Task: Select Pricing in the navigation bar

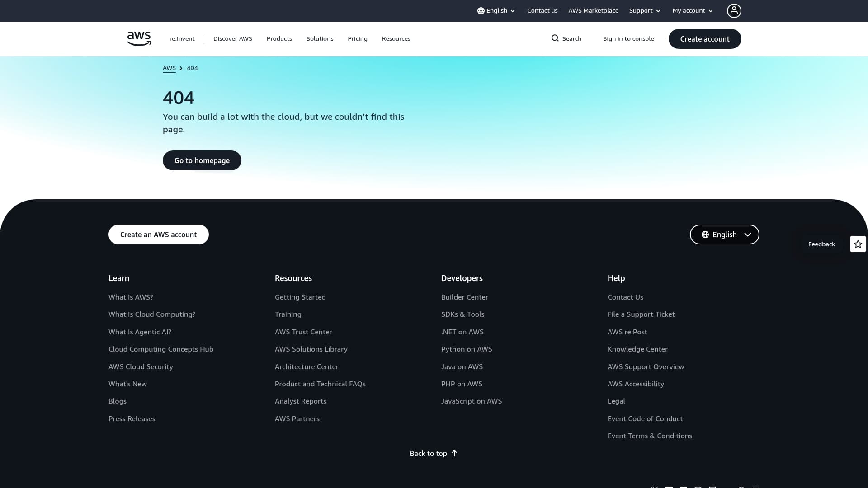Action: pyautogui.click(x=358, y=38)
